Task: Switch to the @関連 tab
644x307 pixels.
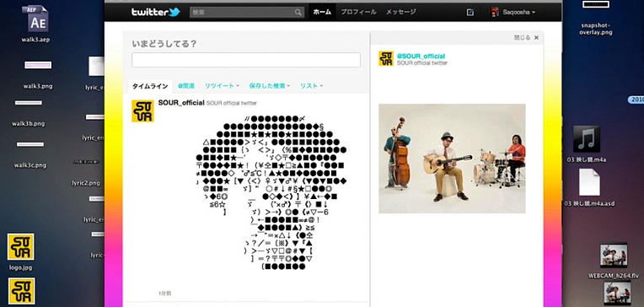Action: (186, 86)
